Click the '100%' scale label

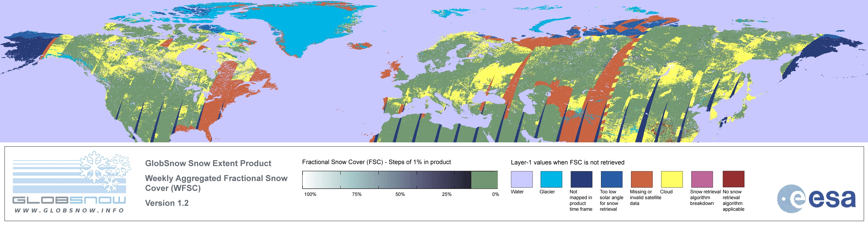[310, 194]
